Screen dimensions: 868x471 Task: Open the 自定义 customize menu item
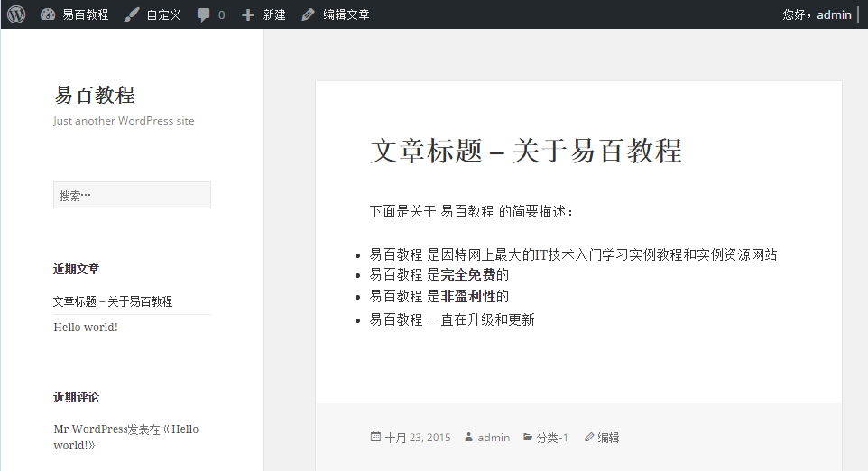(x=164, y=15)
